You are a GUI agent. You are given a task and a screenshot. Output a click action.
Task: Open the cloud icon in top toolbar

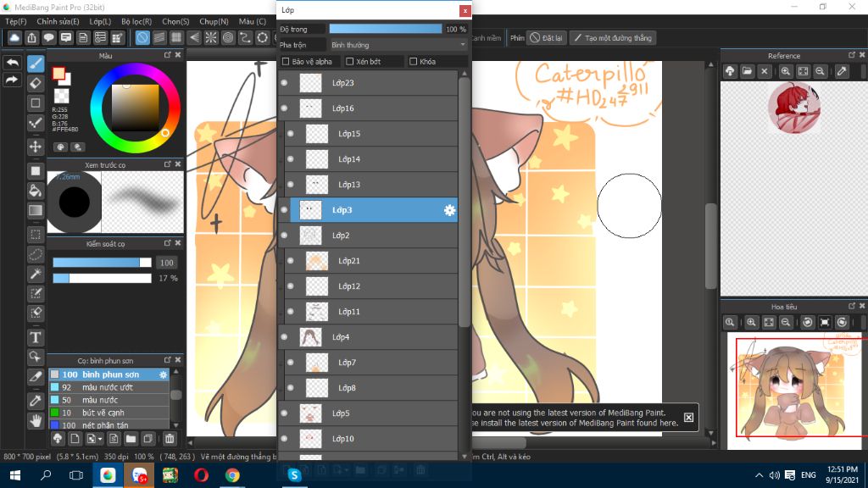(14, 37)
